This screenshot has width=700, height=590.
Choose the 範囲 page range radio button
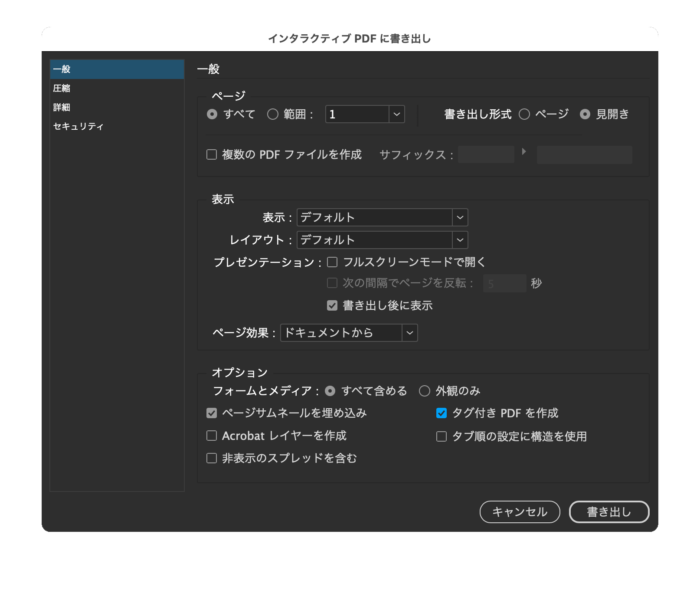coord(273,114)
